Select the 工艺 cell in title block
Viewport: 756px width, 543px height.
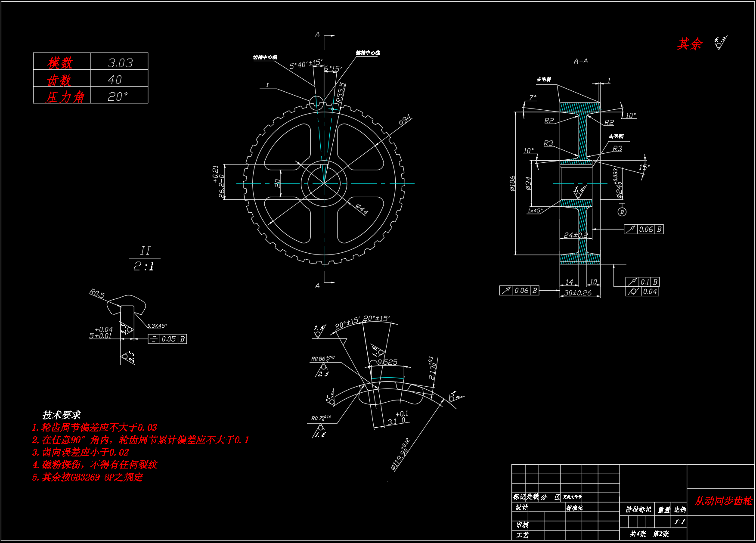(x=523, y=535)
